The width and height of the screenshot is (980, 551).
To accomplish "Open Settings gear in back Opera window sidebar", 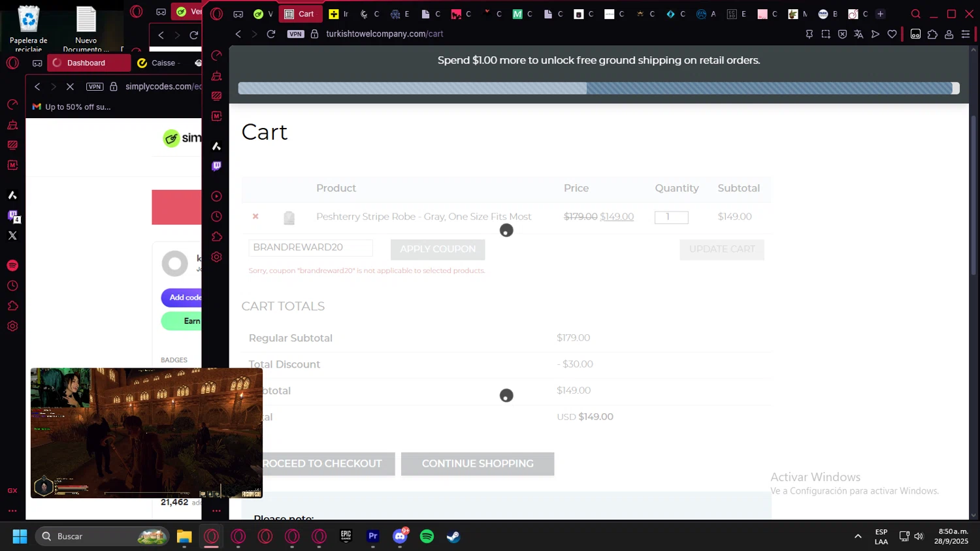I will point(12,326).
